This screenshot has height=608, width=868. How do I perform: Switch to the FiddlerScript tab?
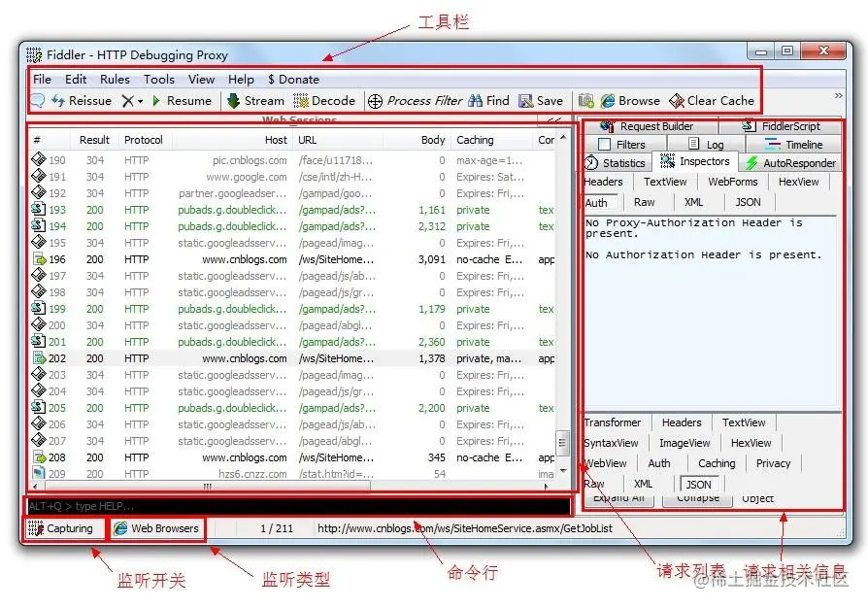[x=781, y=126]
